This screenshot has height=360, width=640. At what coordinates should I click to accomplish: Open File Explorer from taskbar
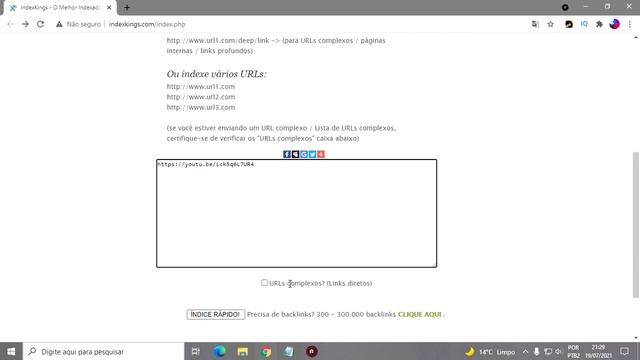242,351
